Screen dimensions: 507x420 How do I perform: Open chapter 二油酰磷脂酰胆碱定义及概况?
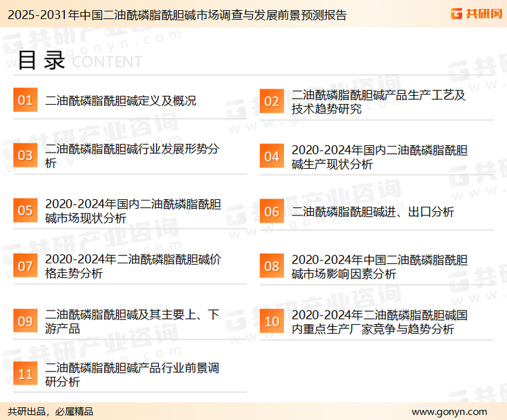point(120,101)
